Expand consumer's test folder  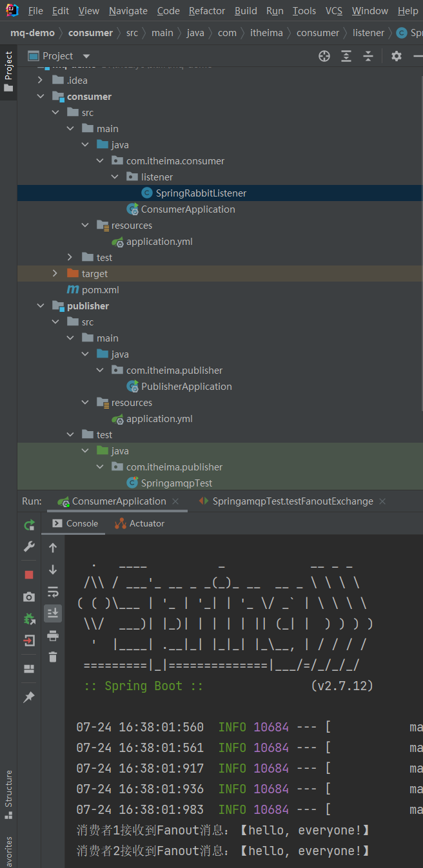click(70, 258)
